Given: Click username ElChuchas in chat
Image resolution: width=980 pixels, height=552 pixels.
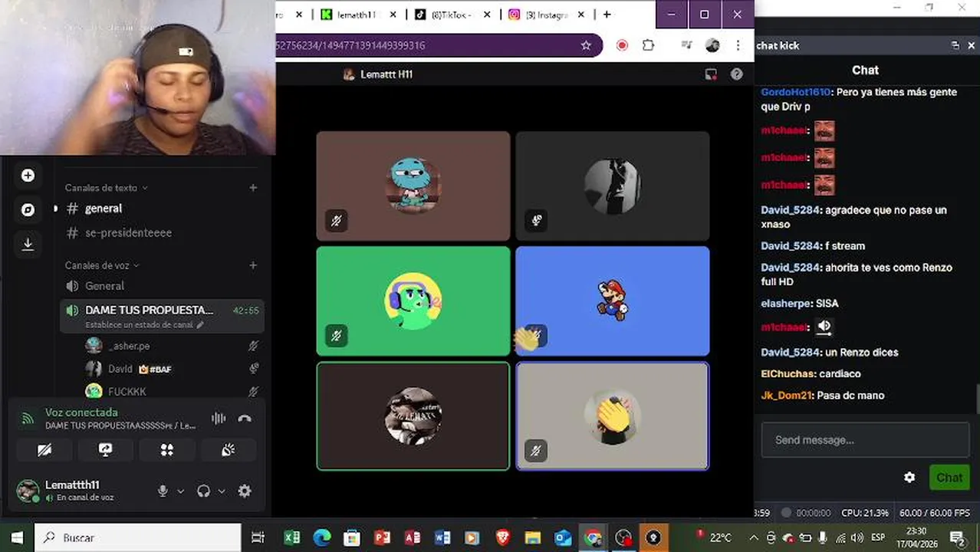Looking at the screenshot, I should point(788,374).
